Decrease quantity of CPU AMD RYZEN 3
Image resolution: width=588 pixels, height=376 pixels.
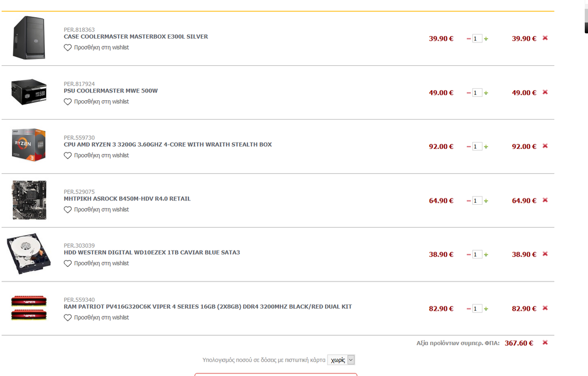(468, 147)
